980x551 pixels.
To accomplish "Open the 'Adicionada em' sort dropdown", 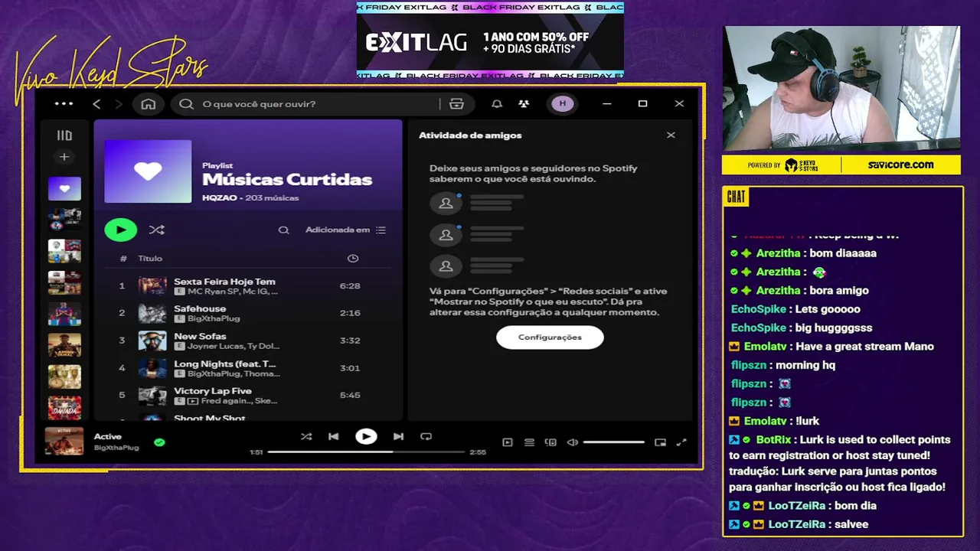I will coord(345,230).
